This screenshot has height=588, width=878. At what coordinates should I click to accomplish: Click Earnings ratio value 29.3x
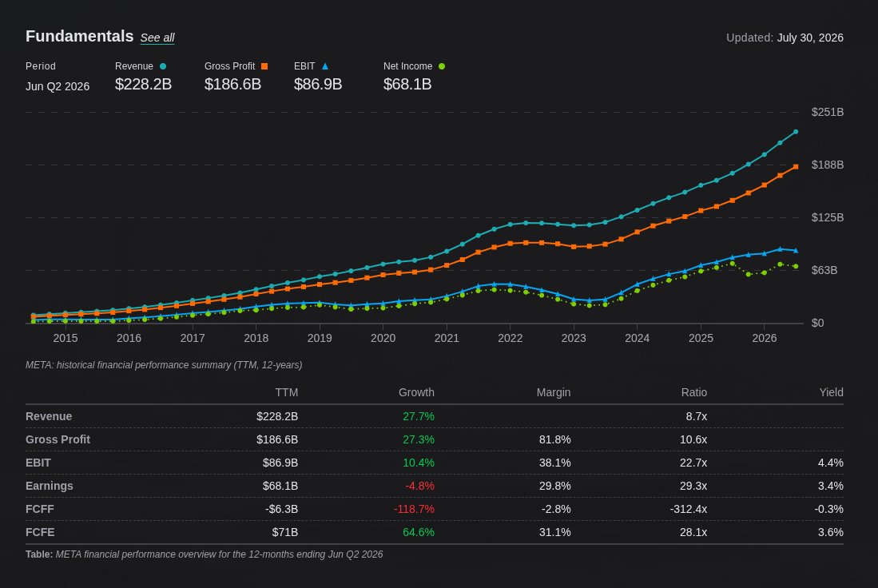(x=693, y=486)
